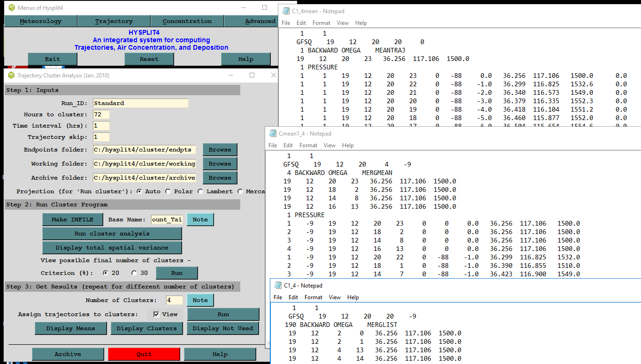
Task: Select the Mercator projection radio button
Action: point(240,191)
